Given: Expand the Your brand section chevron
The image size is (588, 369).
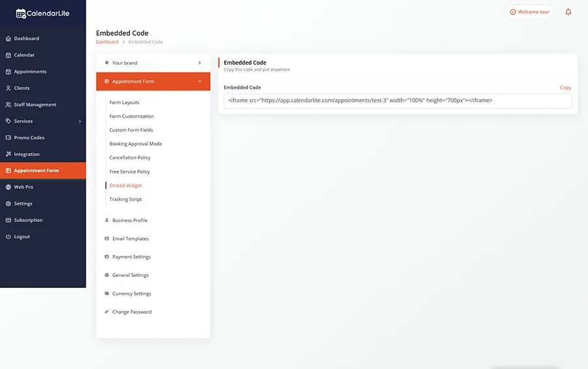Looking at the screenshot, I should (199, 63).
